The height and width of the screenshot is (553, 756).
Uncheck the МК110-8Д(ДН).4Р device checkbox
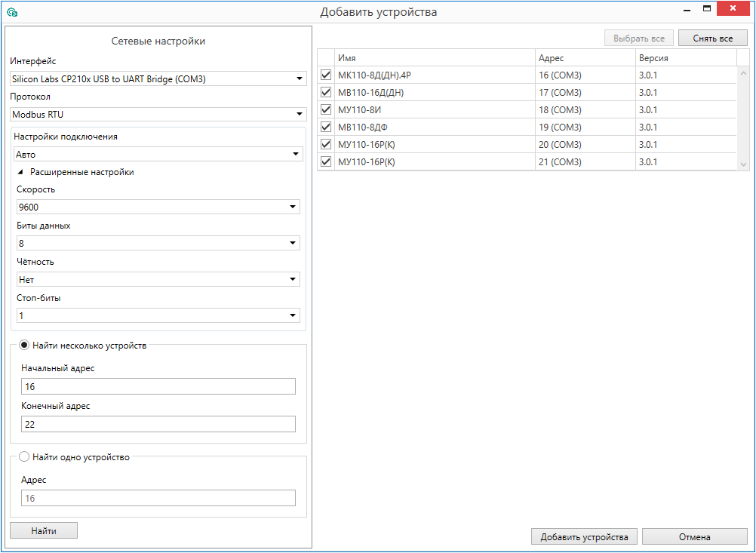[326, 75]
